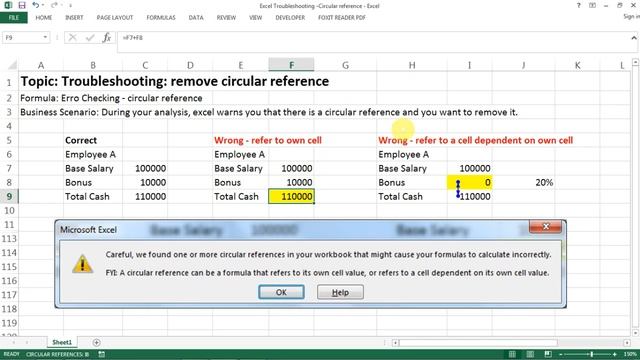Click the 150% zoom level in status bar
This screenshot has height=360, width=640.
pos(630,354)
